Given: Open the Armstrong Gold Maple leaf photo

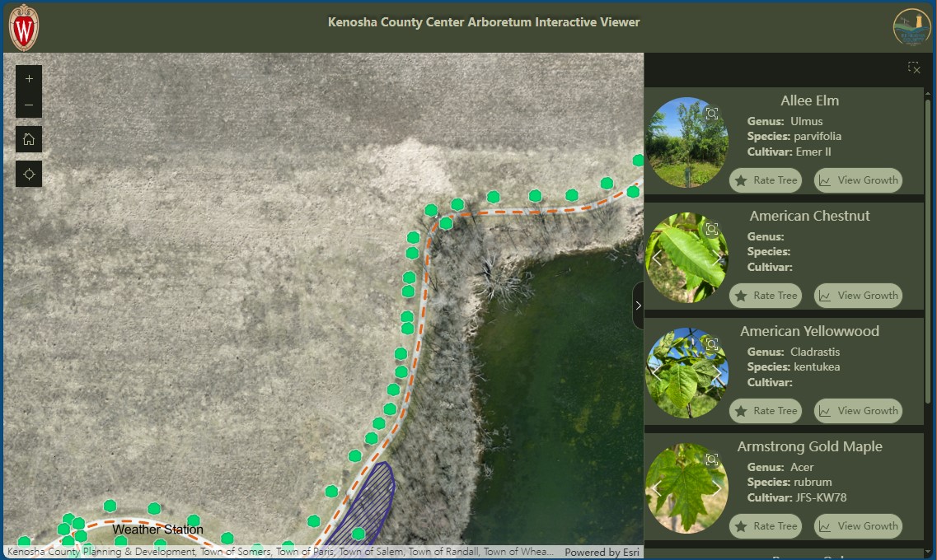Looking at the screenshot, I should point(686,488).
